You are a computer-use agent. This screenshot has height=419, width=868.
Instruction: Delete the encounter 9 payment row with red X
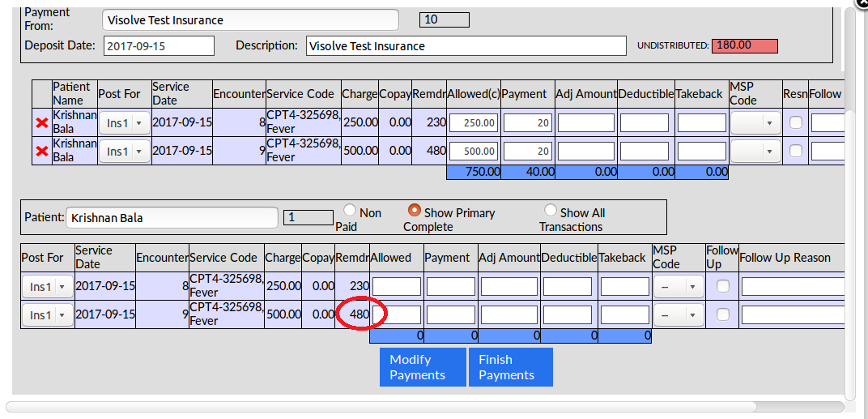pos(42,151)
